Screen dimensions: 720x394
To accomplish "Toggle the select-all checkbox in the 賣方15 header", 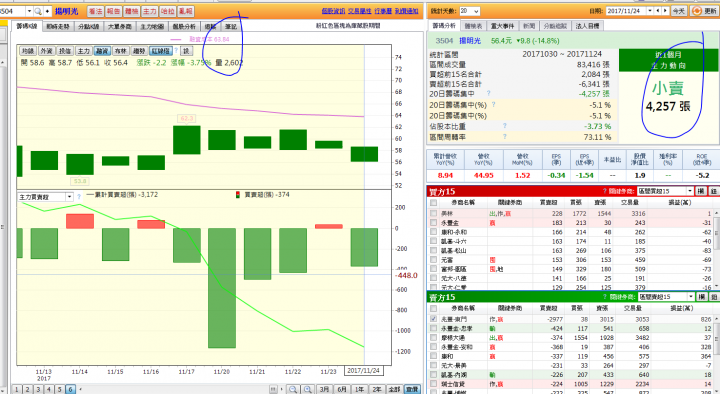I will [433, 308].
